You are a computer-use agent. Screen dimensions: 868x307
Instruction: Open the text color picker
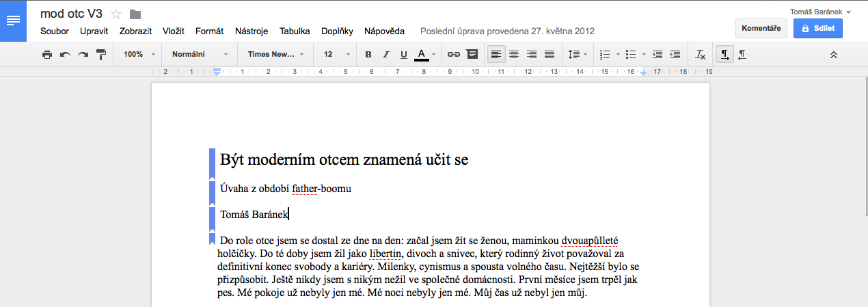(425, 55)
